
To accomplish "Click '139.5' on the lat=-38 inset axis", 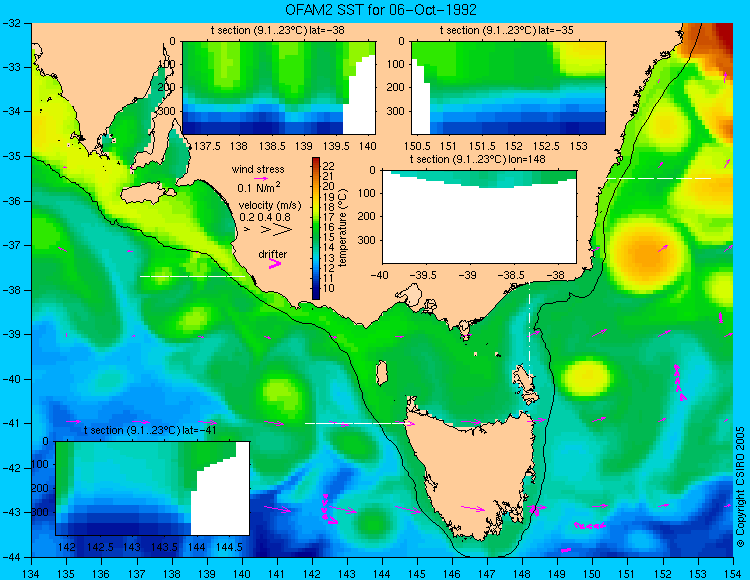I will pyautogui.click(x=336, y=146).
